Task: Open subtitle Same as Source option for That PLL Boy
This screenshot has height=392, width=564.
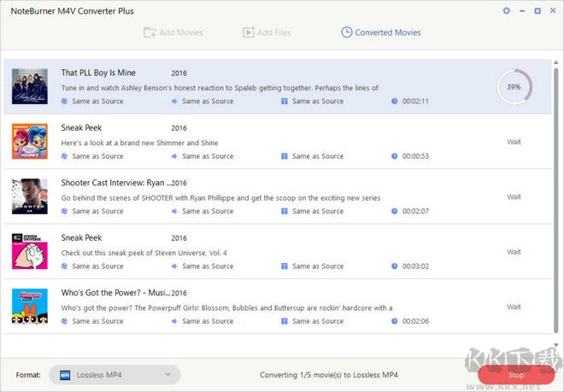Action: click(x=317, y=101)
